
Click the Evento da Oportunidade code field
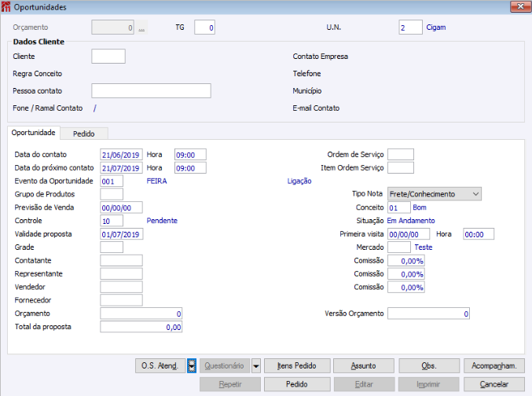[x=112, y=181]
